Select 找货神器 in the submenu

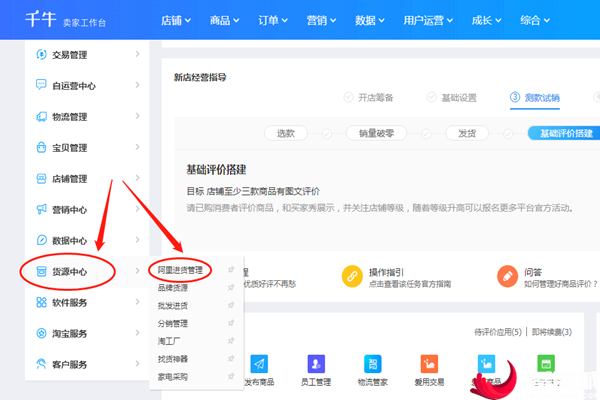(x=173, y=359)
